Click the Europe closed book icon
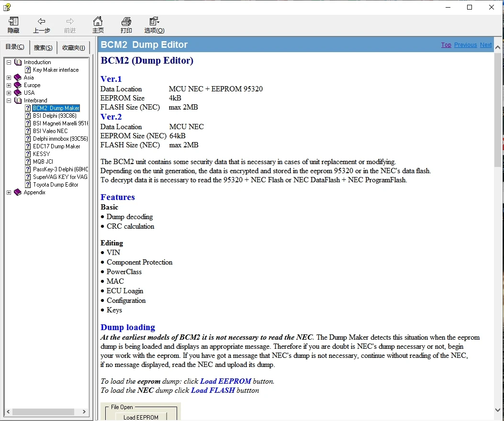The width and height of the screenshot is (504, 421). [x=18, y=85]
